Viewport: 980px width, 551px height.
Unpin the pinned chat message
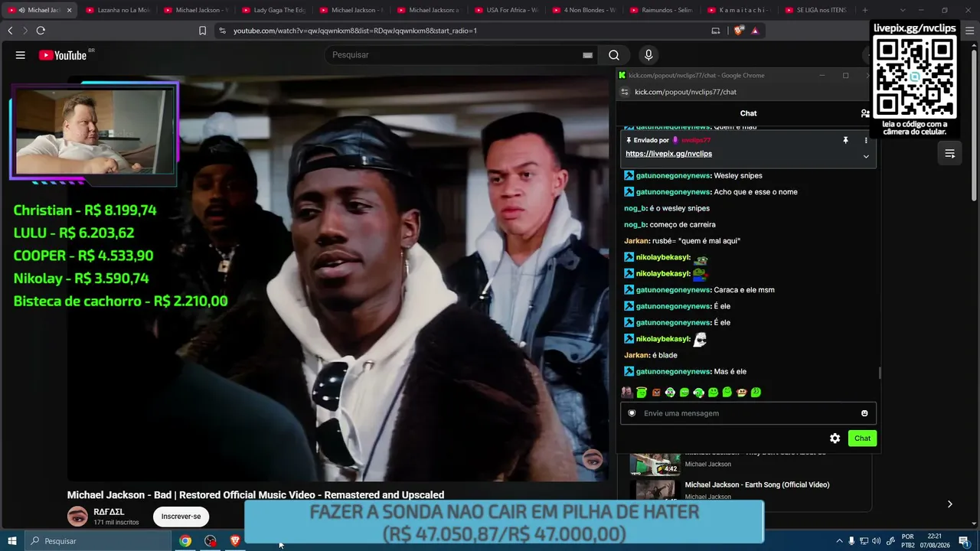pyautogui.click(x=845, y=140)
